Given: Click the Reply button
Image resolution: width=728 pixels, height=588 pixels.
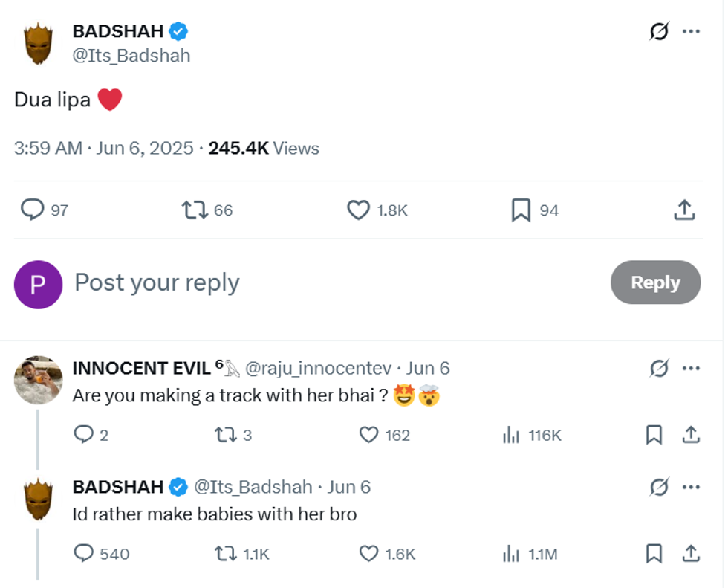Looking at the screenshot, I should [655, 282].
